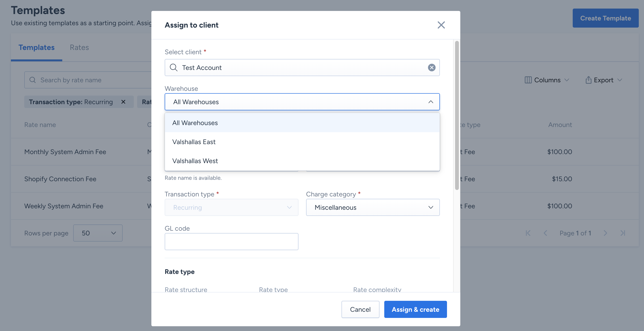Click the Export share icon
This screenshot has height=331, width=644.
[x=588, y=80]
